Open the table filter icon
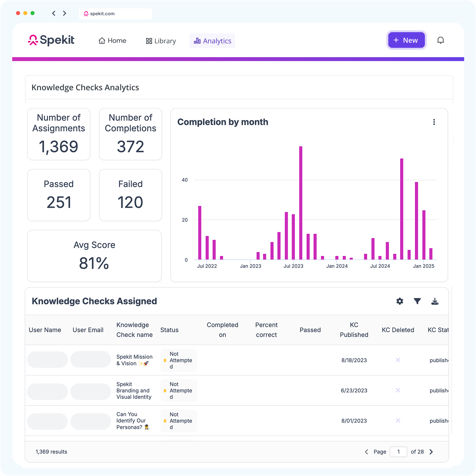The height and width of the screenshot is (476, 476). click(x=417, y=301)
